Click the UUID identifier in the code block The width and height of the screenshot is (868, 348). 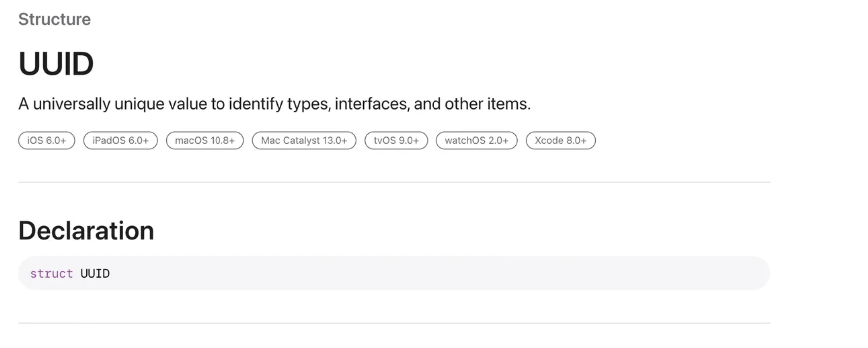click(x=95, y=274)
